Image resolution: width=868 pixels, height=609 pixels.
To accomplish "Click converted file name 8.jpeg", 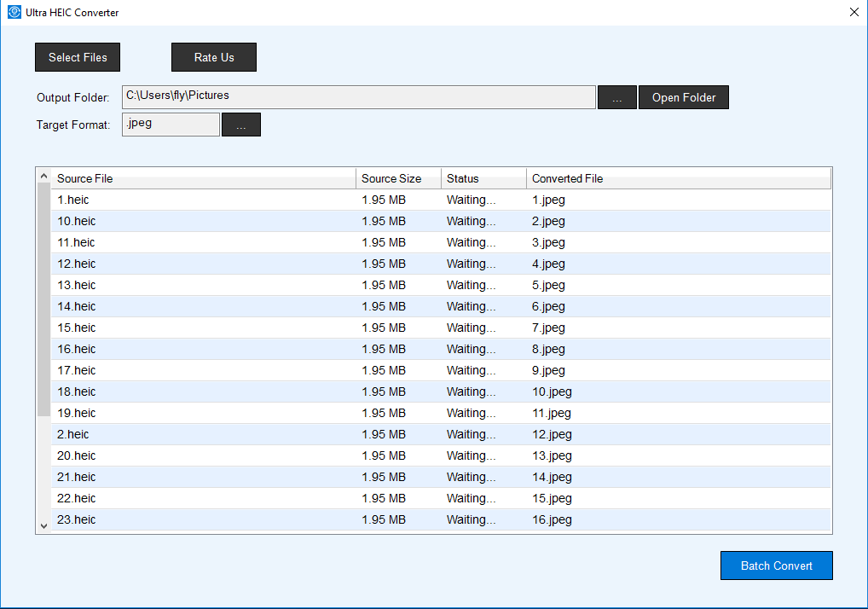I will point(548,349).
